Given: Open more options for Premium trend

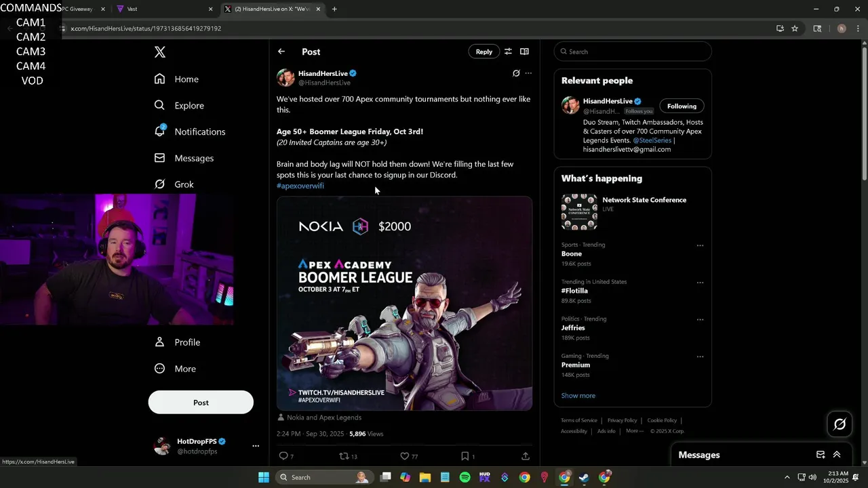Looking at the screenshot, I should [x=700, y=357].
